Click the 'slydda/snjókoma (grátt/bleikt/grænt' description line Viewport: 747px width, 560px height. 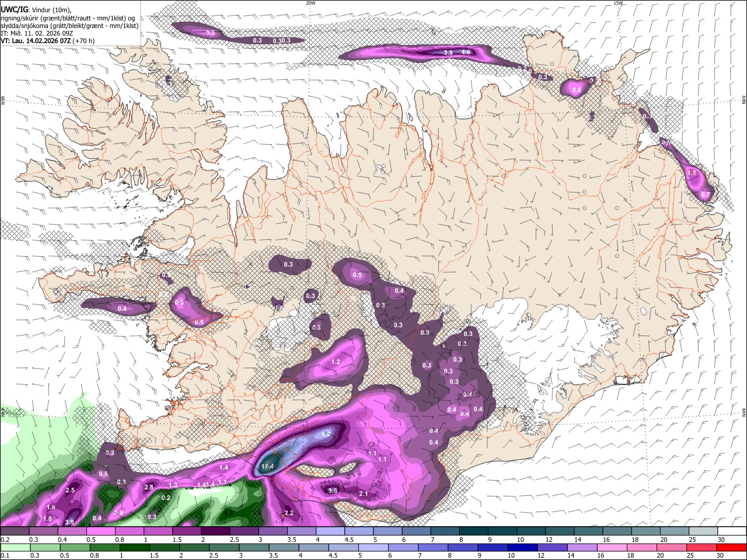[69, 25]
